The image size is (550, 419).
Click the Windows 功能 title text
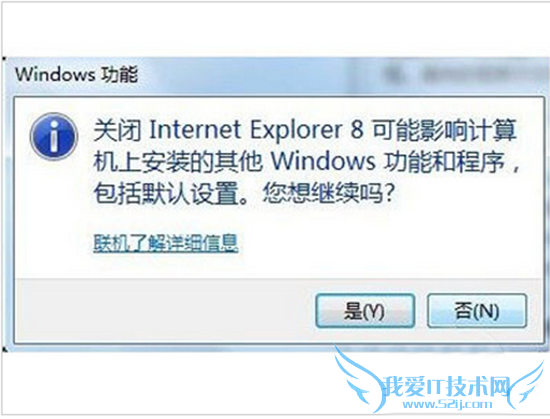[77, 74]
